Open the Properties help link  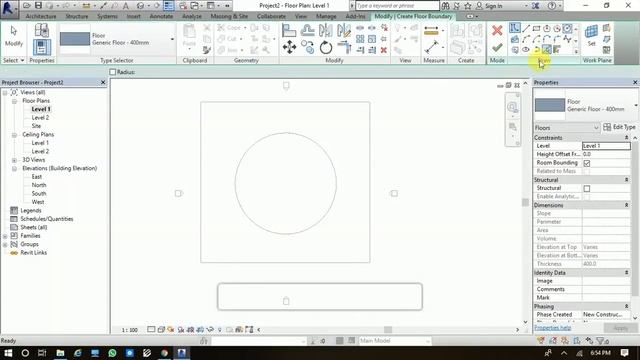(x=552, y=328)
